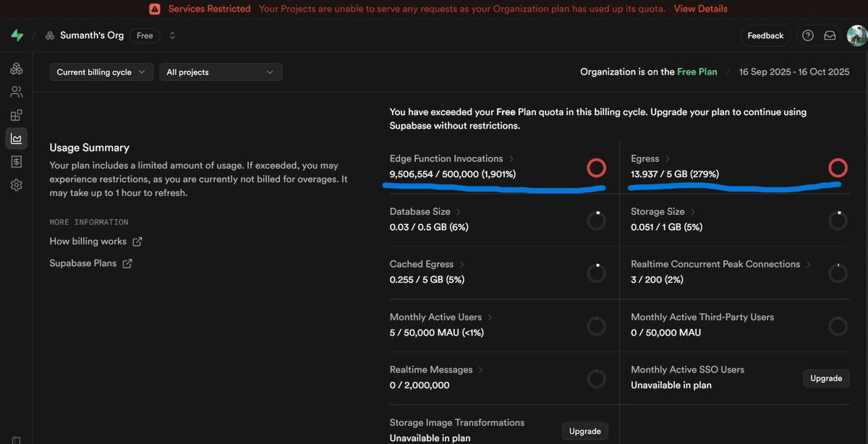Click the 0.255 / 5 GB (5%) value
This screenshot has height=444, width=868.
(427, 280)
